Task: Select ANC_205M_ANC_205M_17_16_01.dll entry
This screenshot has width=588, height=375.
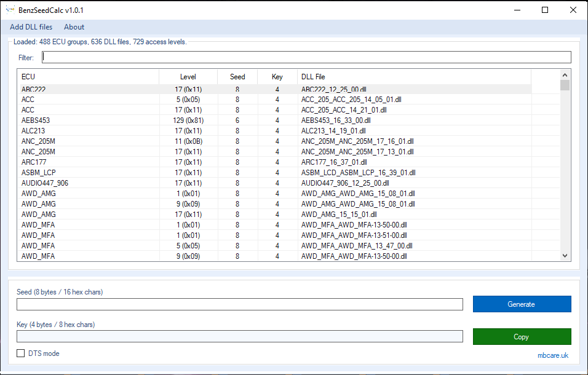Action: tap(357, 141)
